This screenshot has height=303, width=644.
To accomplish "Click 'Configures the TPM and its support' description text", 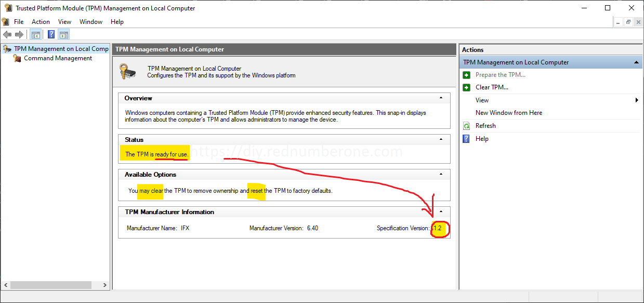I will (x=221, y=75).
